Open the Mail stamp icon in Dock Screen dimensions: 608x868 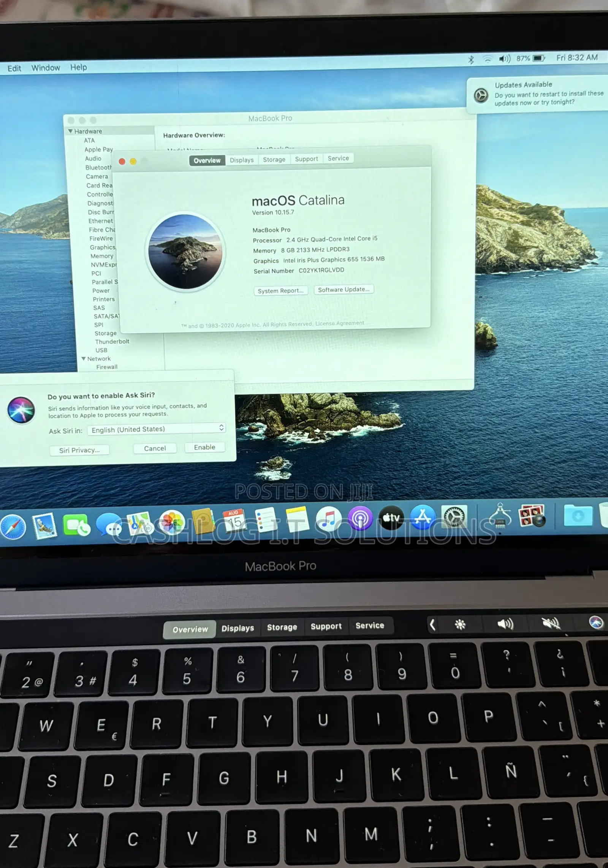pyautogui.click(x=45, y=526)
